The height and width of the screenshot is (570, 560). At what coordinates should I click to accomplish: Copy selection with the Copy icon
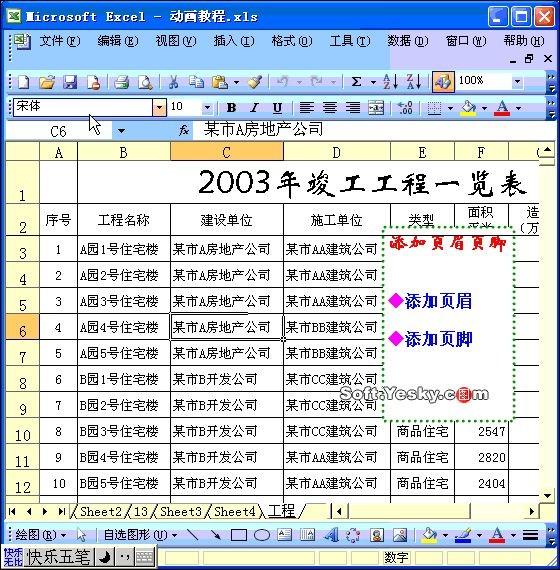[196, 82]
